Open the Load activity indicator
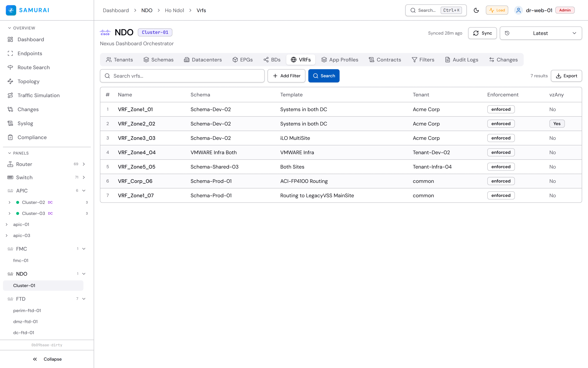Image resolution: width=588 pixels, height=368 pixels. tap(497, 10)
